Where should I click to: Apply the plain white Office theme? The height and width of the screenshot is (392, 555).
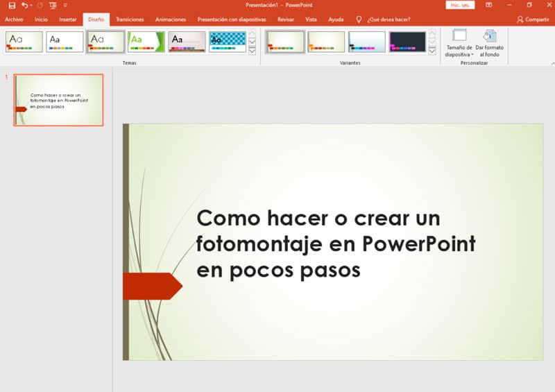pos(65,42)
